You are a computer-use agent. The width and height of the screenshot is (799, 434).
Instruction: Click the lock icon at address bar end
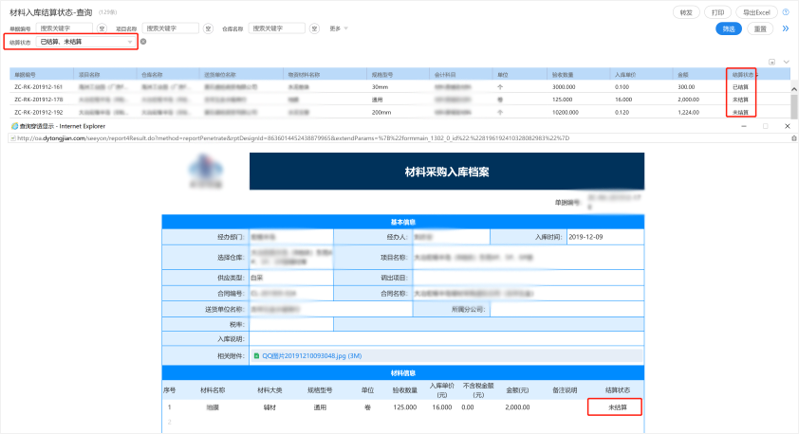click(x=793, y=138)
